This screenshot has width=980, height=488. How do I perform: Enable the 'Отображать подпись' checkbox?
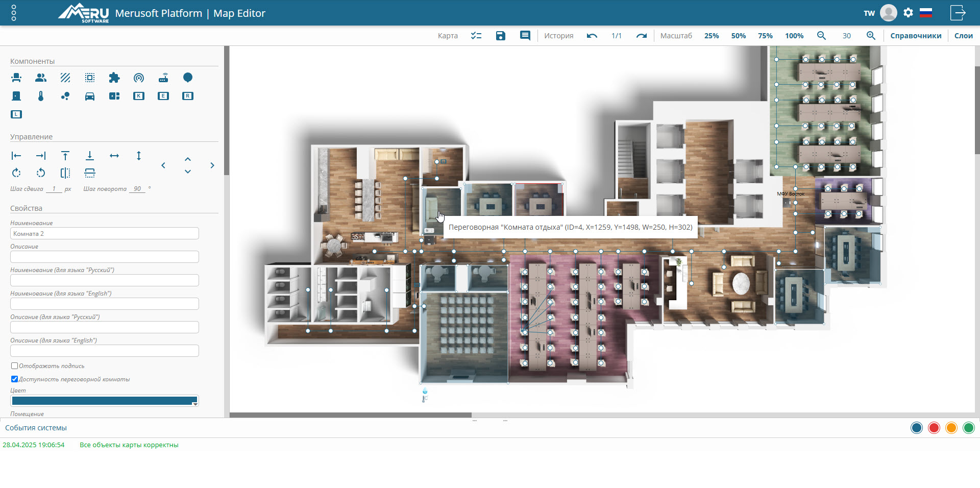[x=15, y=366]
